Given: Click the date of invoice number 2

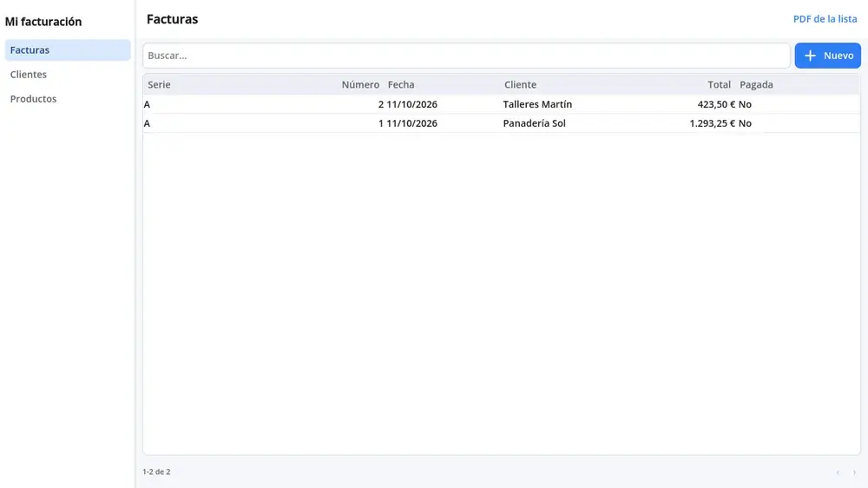Looking at the screenshot, I should click(x=411, y=104).
